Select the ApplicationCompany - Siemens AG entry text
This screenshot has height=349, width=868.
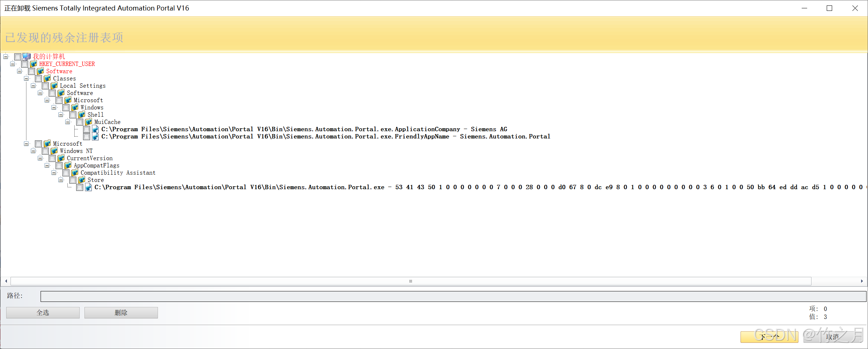[304, 129]
